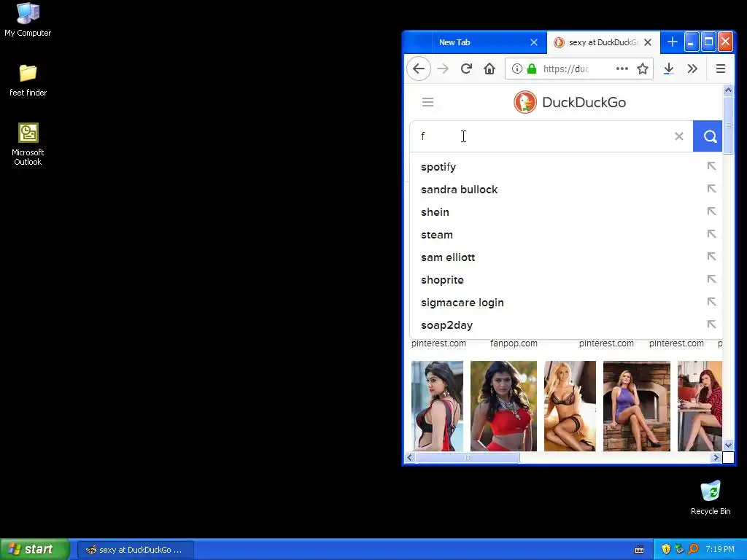This screenshot has width=747, height=560.
Task: Open the Firefox hamburger menu
Action: click(720, 69)
